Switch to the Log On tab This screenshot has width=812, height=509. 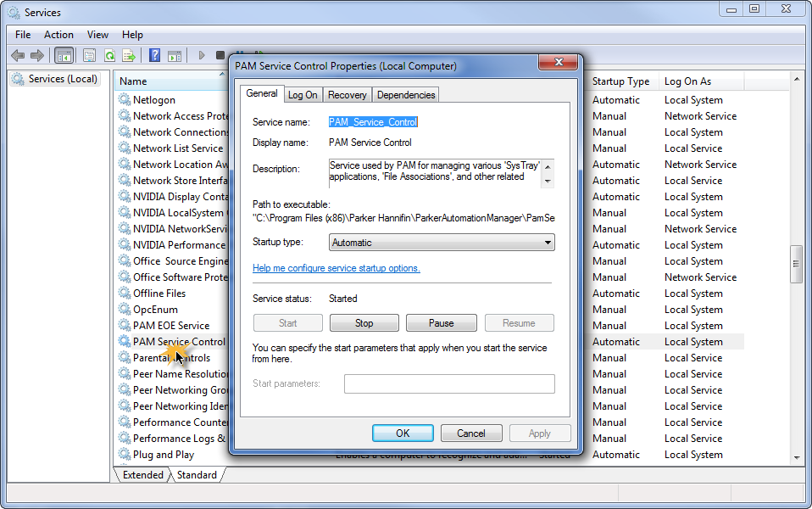point(303,95)
